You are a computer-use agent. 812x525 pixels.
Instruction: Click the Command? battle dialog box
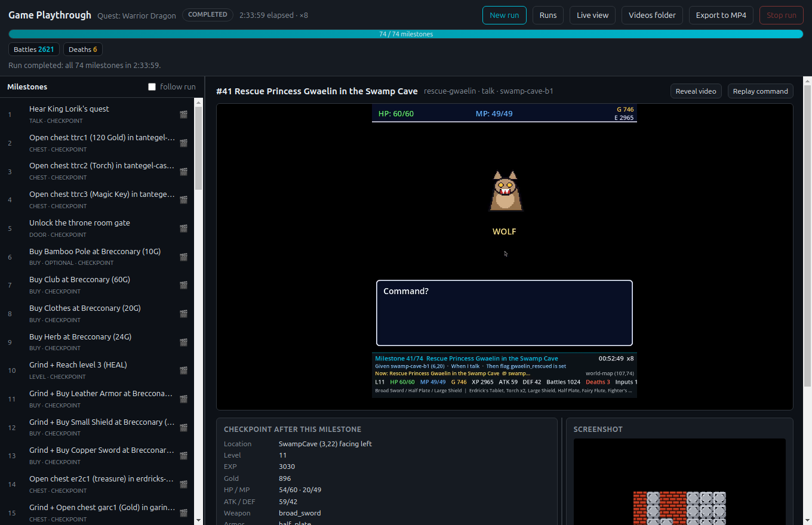coord(505,313)
